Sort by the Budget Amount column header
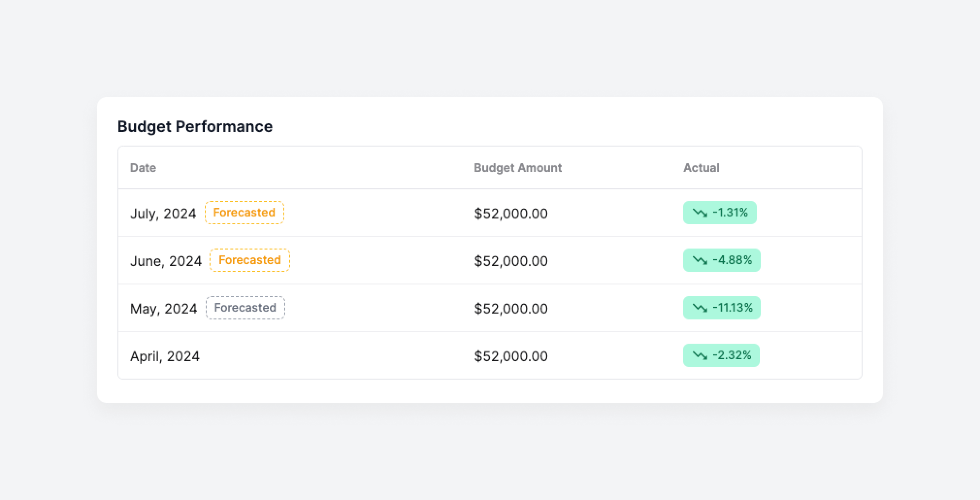The image size is (980, 500). (518, 167)
